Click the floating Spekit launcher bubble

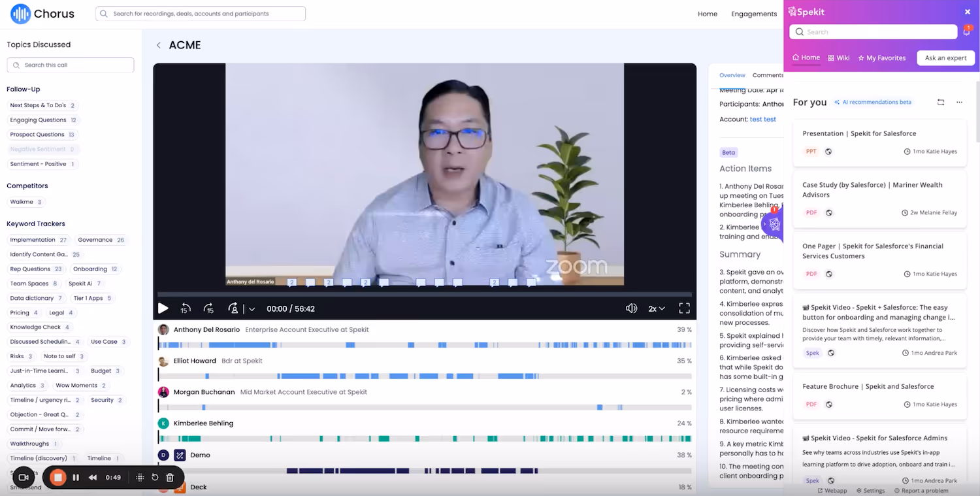point(774,224)
